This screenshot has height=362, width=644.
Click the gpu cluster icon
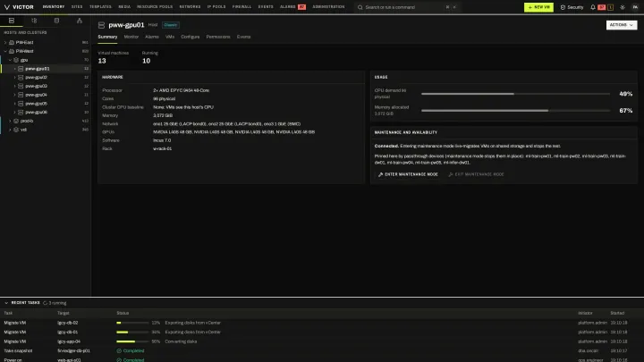pyautogui.click(x=16, y=60)
